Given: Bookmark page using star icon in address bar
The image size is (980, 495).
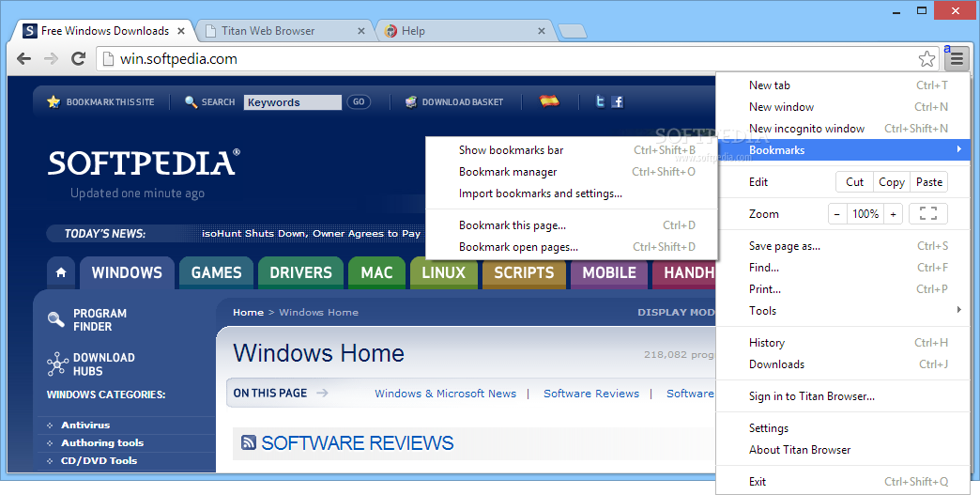Looking at the screenshot, I should pyautogui.click(x=926, y=59).
